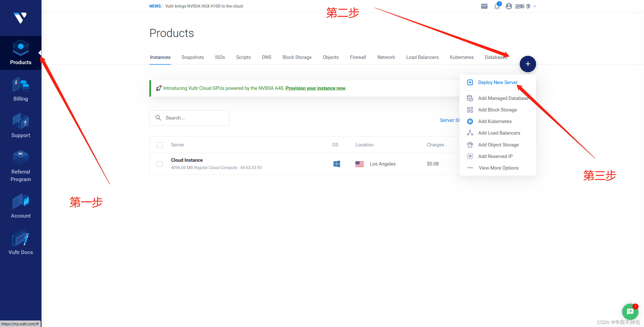
Task: Switch to the Load Balancers tab
Action: (x=422, y=57)
